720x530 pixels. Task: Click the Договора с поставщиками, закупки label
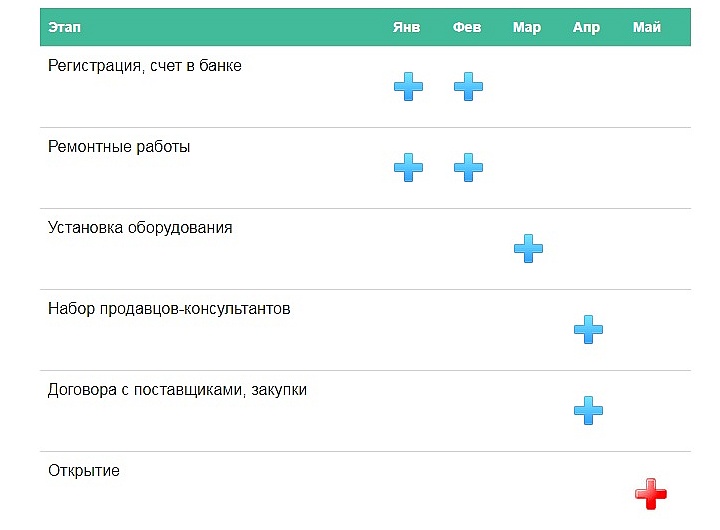[x=177, y=390]
